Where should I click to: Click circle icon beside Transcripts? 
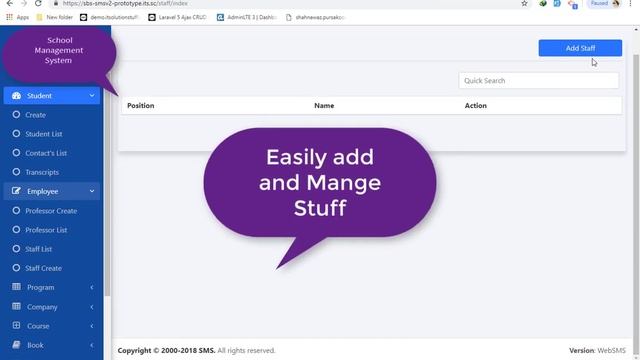coord(16,172)
